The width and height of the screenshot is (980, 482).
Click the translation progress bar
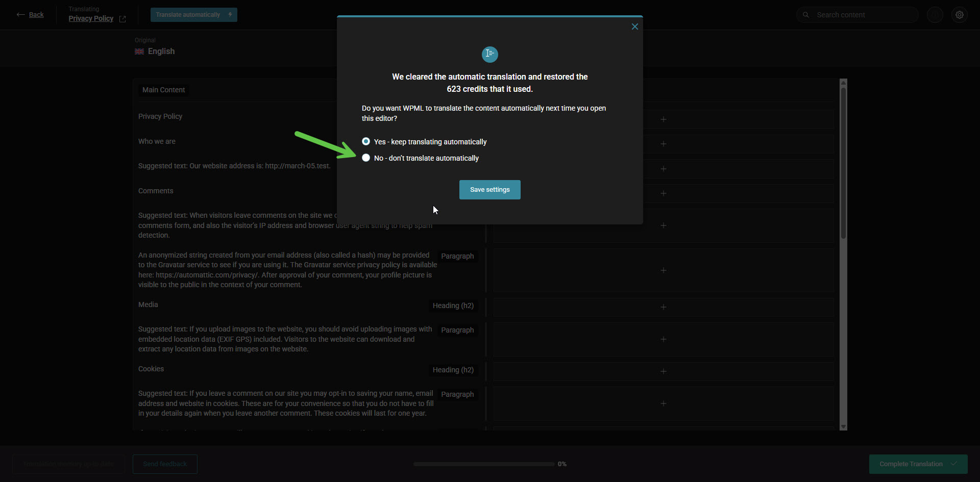pyautogui.click(x=483, y=464)
